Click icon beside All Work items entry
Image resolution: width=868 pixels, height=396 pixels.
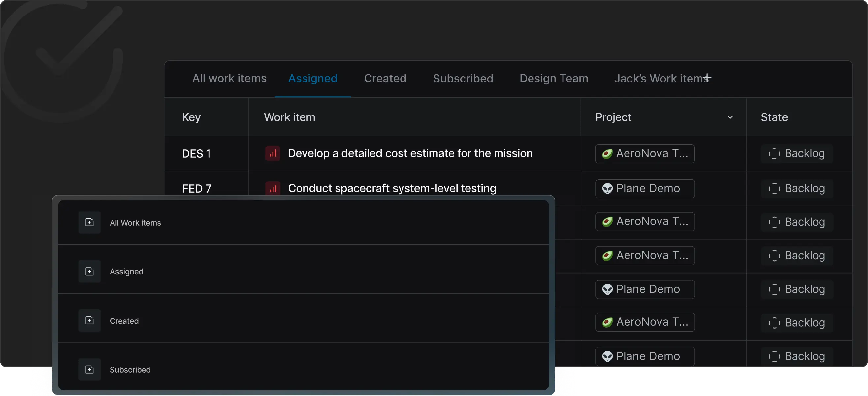[90, 222]
